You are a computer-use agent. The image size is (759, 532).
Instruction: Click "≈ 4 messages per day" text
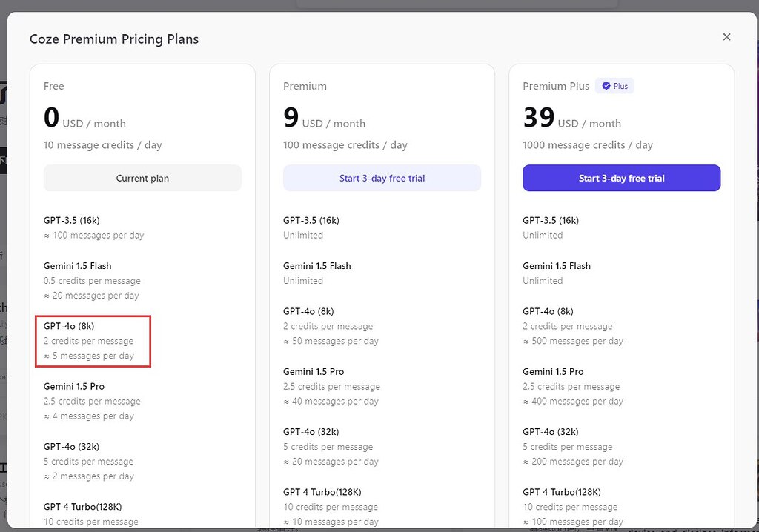point(89,416)
